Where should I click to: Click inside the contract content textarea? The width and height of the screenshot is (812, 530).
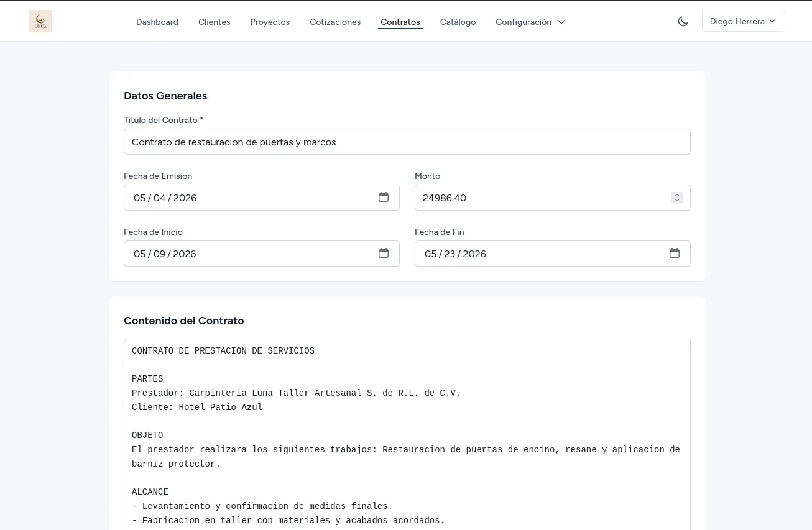point(407,435)
